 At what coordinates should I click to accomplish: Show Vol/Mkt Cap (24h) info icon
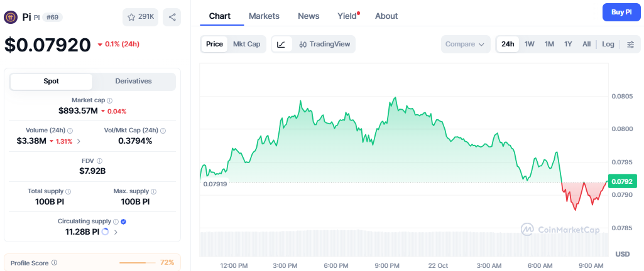(163, 130)
